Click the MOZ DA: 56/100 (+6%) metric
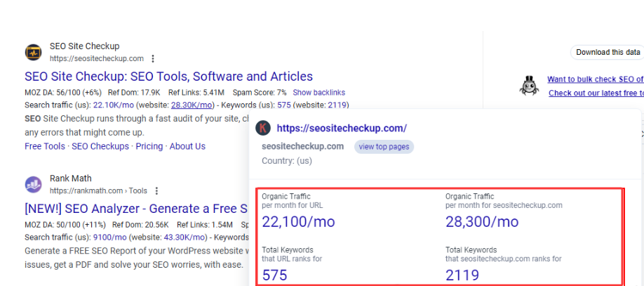This screenshot has width=644, height=286. coord(63,93)
